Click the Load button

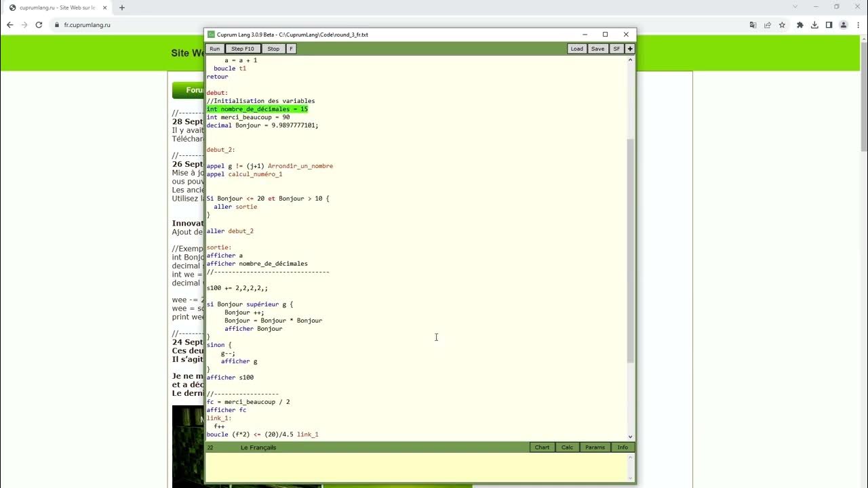coord(576,49)
